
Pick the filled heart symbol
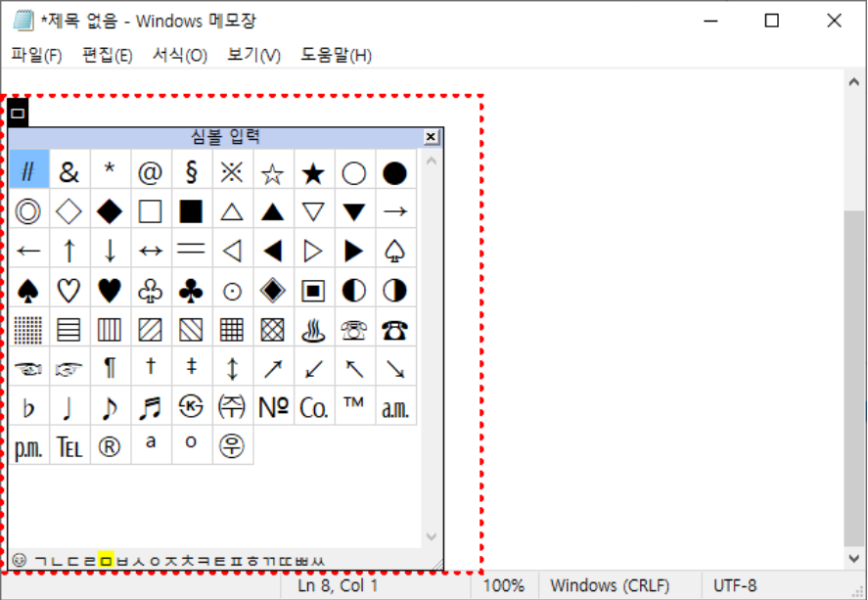tap(109, 291)
